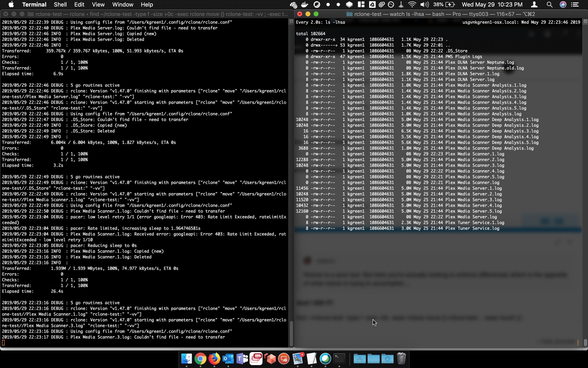Open the Help menu
The width and height of the screenshot is (588, 368).
(x=147, y=4)
